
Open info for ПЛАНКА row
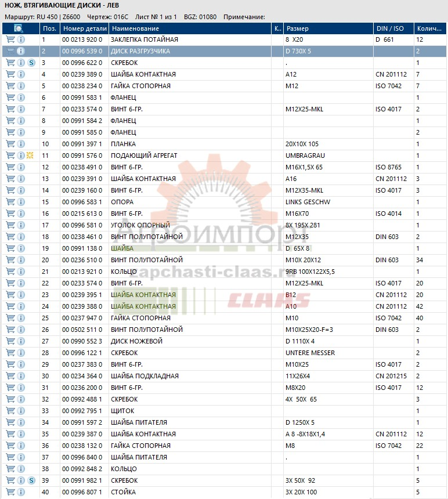click(21, 144)
